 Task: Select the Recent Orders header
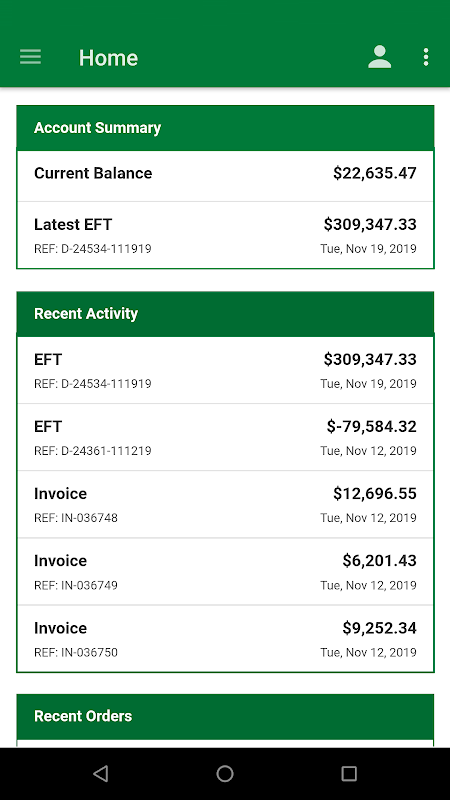click(225, 716)
